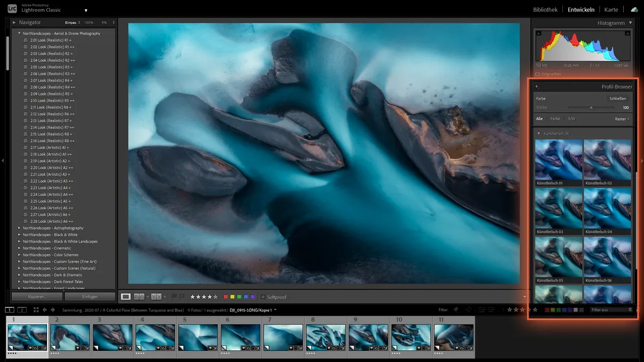This screenshot has height=362, width=644.
Task: Click the grid view icon in the filmstrip bar
Action: point(36,309)
